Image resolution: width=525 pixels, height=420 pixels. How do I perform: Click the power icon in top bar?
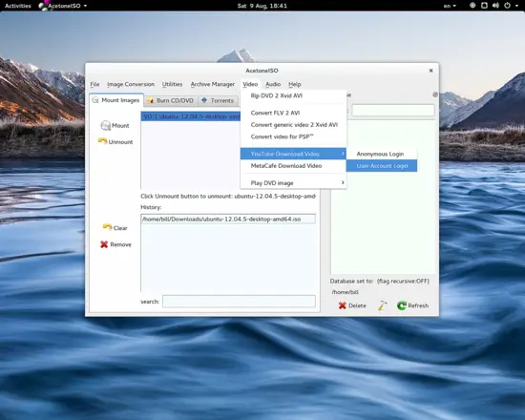tap(508, 6)
